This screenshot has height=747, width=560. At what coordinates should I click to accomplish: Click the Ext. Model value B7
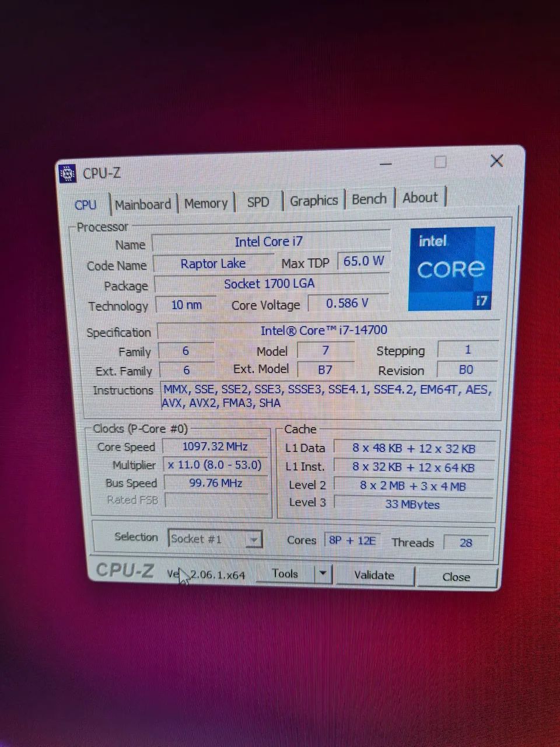pos(325,369)
